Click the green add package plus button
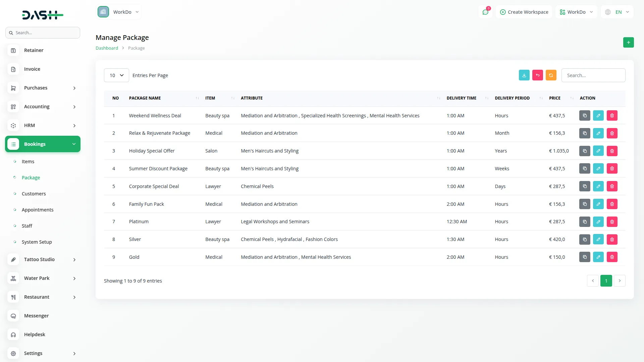Viewport: 644px width, 362px height. pyautogui.click(x=628, y=43)
